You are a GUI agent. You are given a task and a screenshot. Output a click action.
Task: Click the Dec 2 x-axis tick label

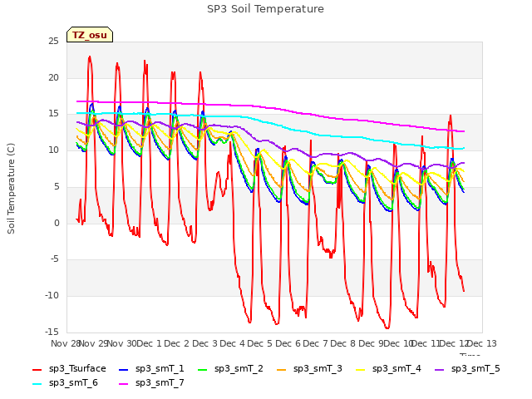pos(177,343)
